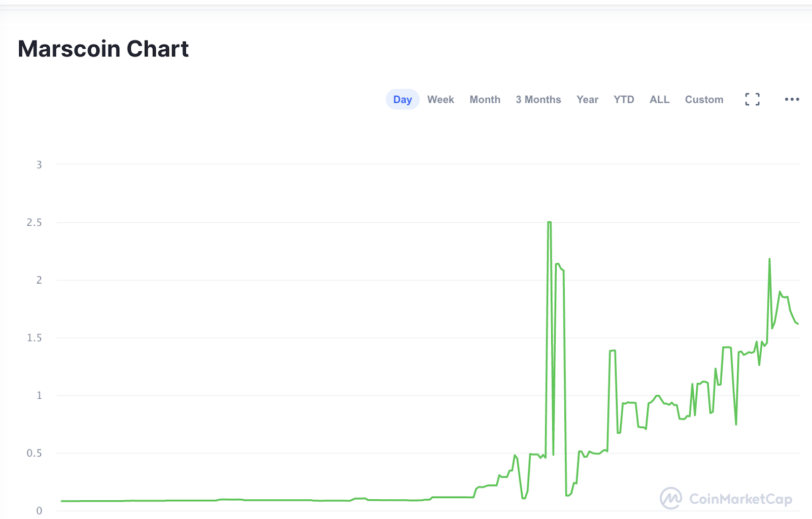812x519 pixels.
Task: Expand fullscreen view using bracket icon
Action: 753,99
